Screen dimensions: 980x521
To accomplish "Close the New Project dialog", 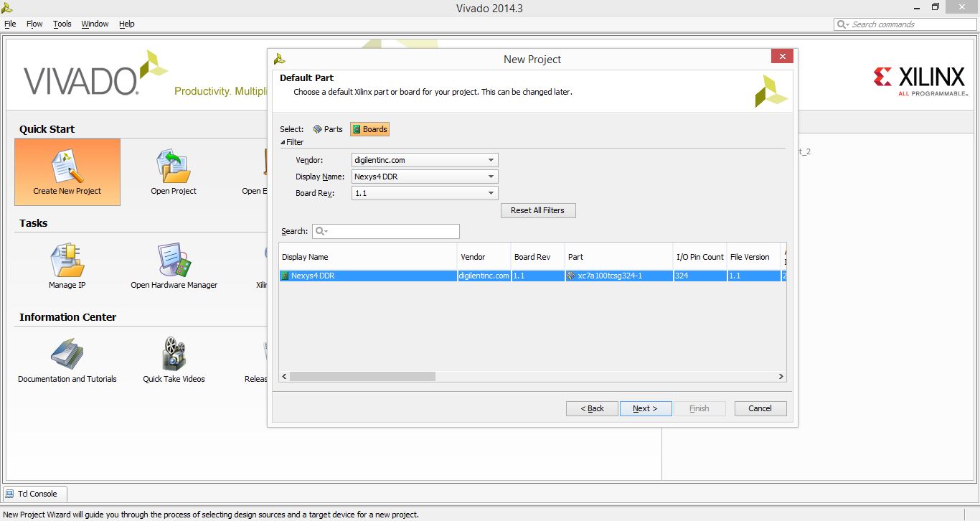I will [x=782, y=56].
